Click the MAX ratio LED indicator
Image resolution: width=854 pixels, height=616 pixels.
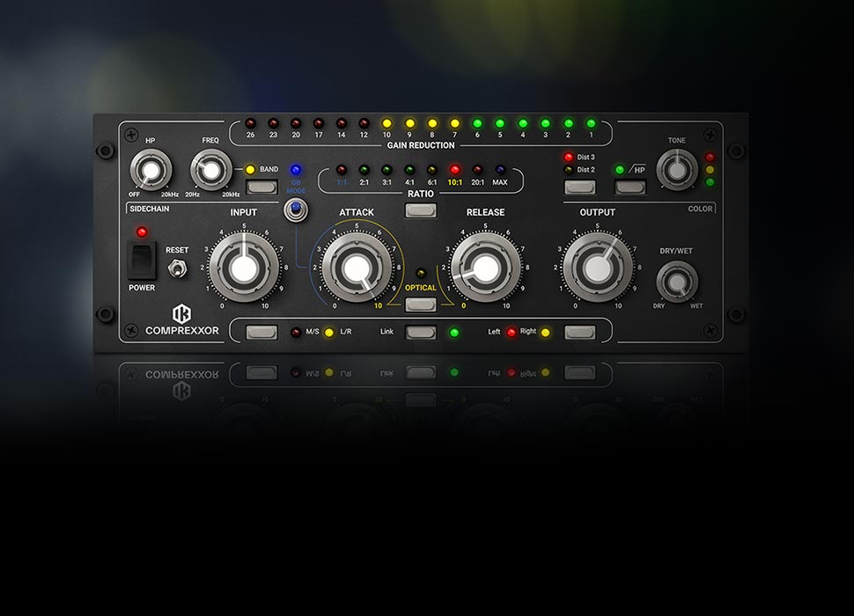coord(500,169)
